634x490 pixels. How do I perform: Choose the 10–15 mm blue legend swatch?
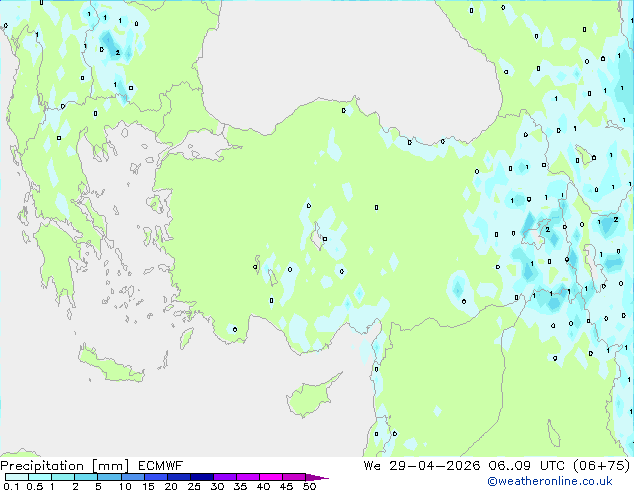[x=132, y=477]
